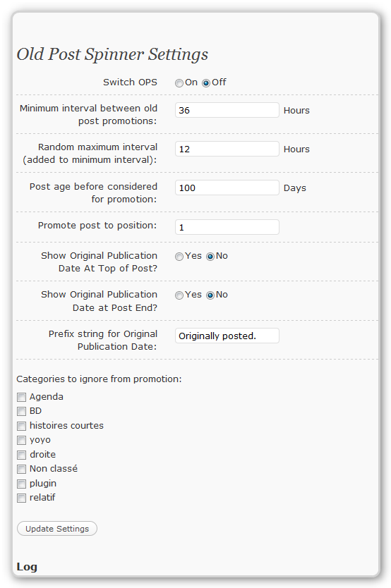Image resolution: width=391 pixels, height=588 pixels.
Task: Ignore the histoires courtes category
Action: (x=22, y=426)
